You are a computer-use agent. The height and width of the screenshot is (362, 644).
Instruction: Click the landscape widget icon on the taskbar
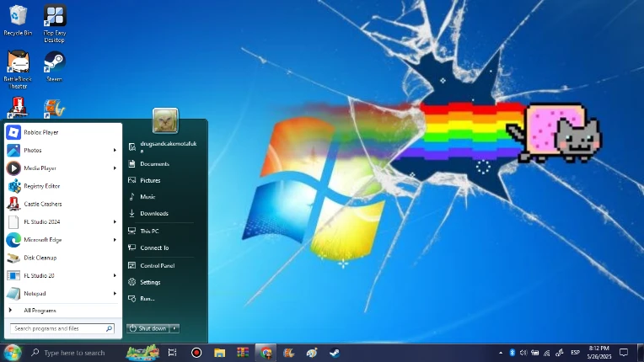[x=142, y=353]
